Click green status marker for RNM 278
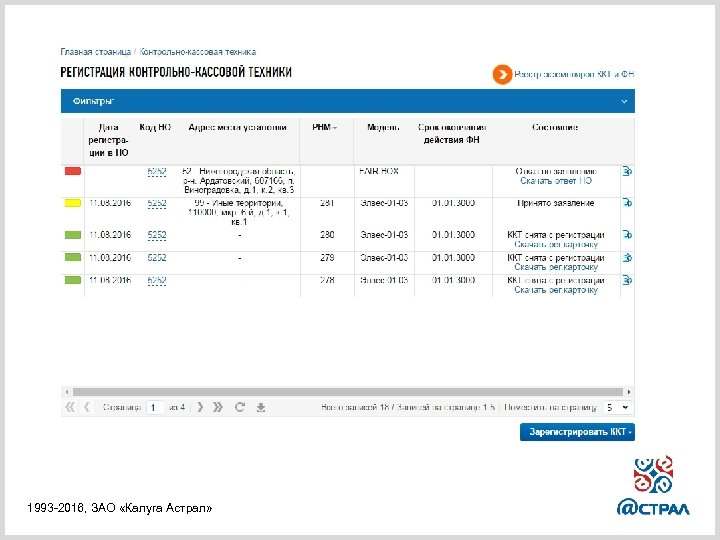This screenshot has height=540, width=720. point(73,280)
